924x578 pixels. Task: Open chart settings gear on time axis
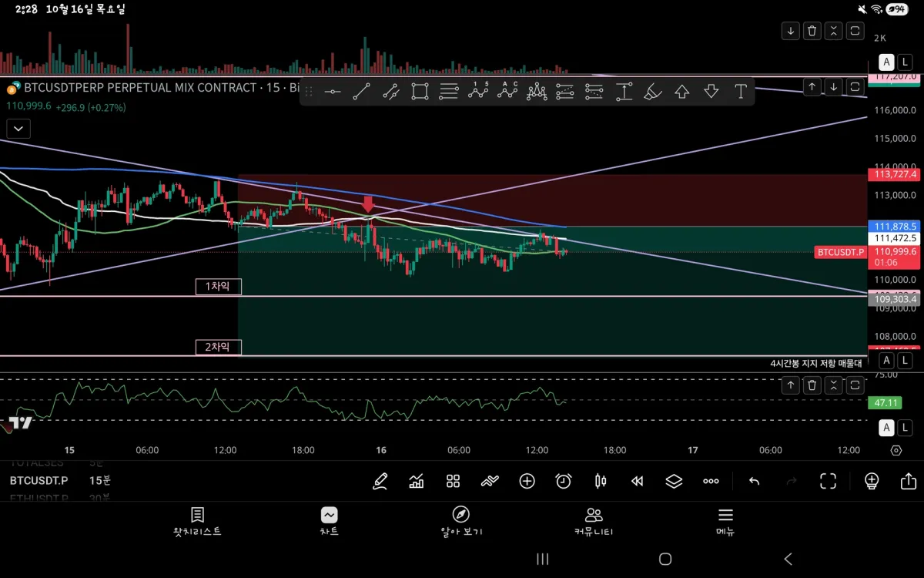[896, 451]
